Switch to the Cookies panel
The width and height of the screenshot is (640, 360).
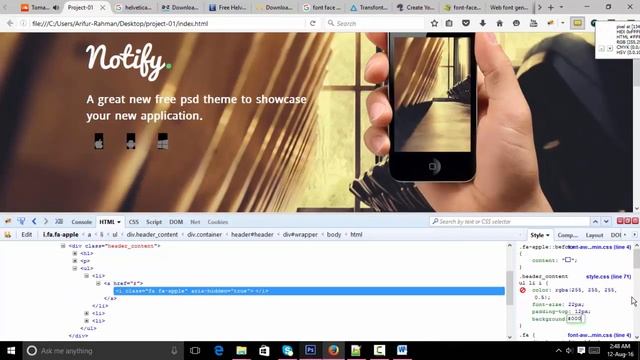coord(218,222)
